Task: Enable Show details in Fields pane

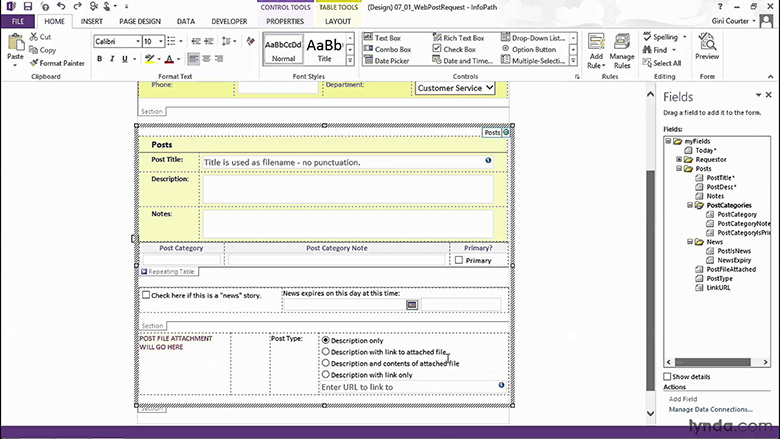Action: coord(669,376)
